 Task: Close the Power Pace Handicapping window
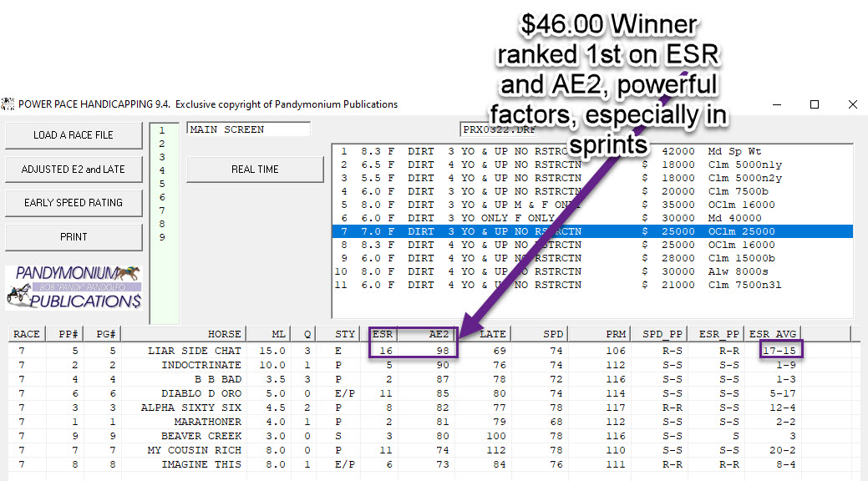852,104
